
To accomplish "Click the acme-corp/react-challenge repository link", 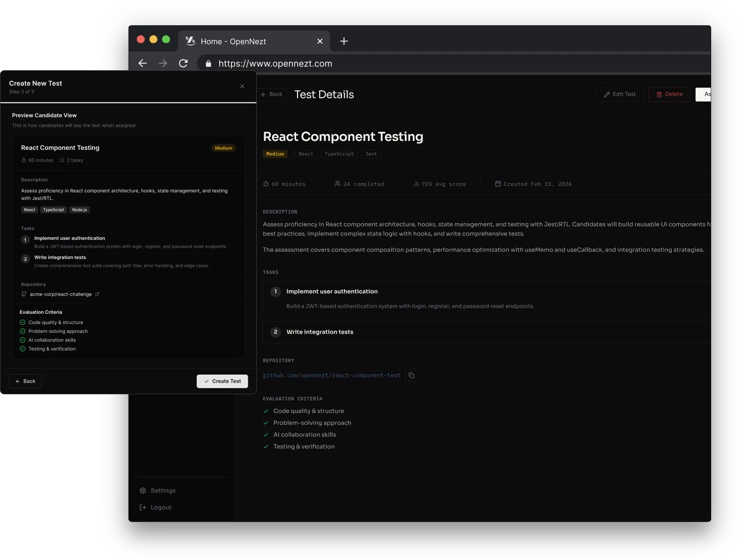I will click(x=61, y=294).
